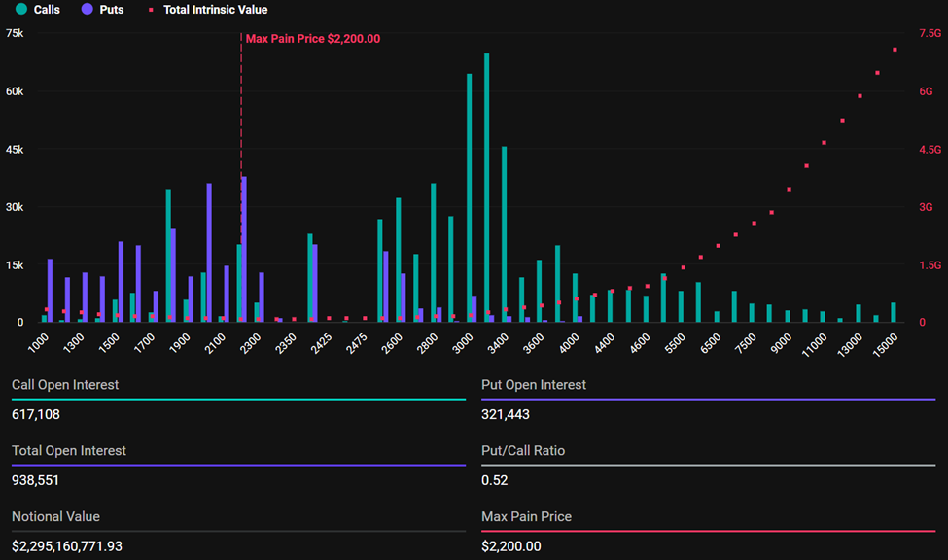This screenshot has height=560, width=948.
Task: Click the 1000 strike axis label
Action: point(39,343)
